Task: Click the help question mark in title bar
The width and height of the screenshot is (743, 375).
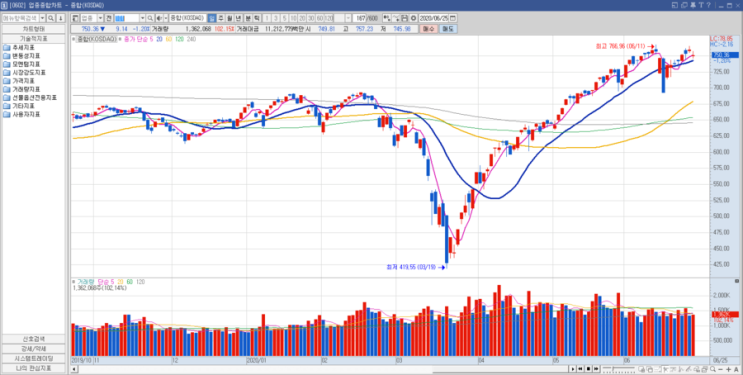Action: pos(708,5)
